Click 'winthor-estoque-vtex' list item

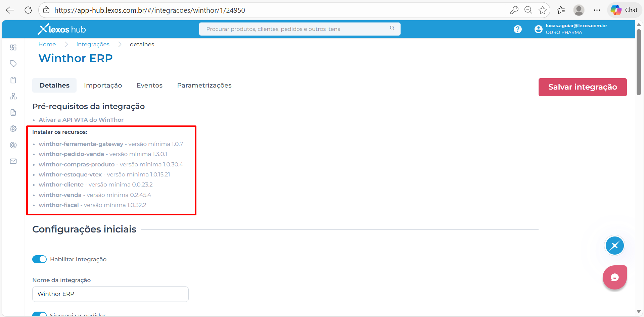104,174
